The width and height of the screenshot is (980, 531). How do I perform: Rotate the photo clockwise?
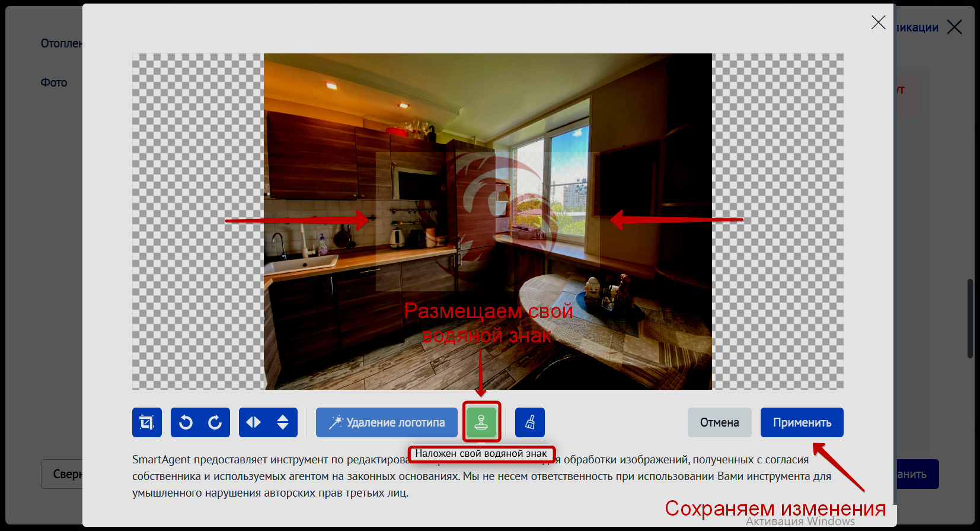point(215,422)
